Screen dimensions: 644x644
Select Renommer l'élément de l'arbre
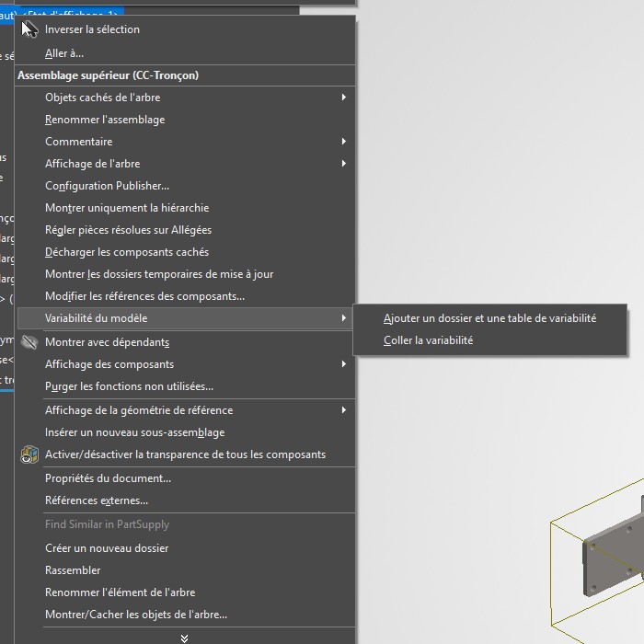point(121,592)
